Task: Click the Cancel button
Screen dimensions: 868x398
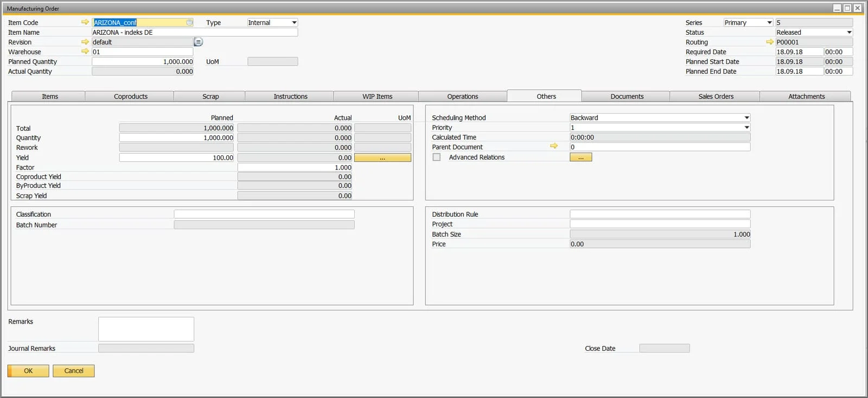Action: pyautogui.click(x=74, y=371)
